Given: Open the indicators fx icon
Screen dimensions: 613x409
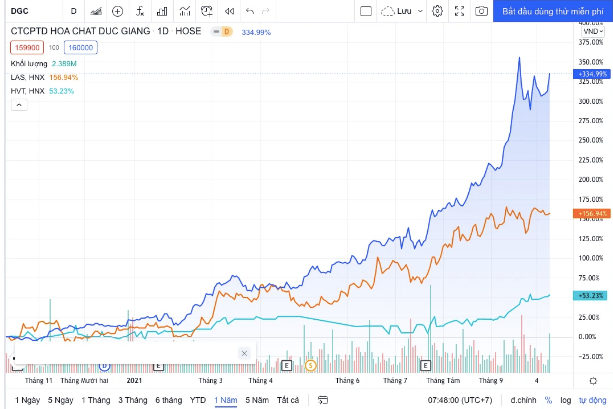Looking at the screenshot, I should click(x=141, y=11).
